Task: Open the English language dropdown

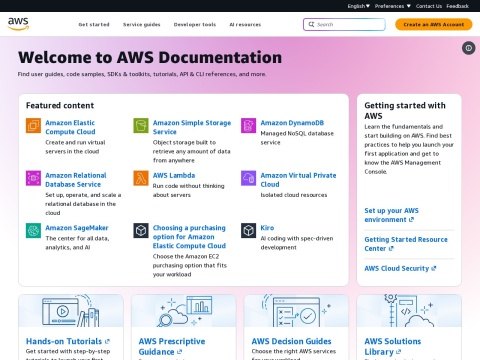Action: pyautogui.click(x=359, y=6)
